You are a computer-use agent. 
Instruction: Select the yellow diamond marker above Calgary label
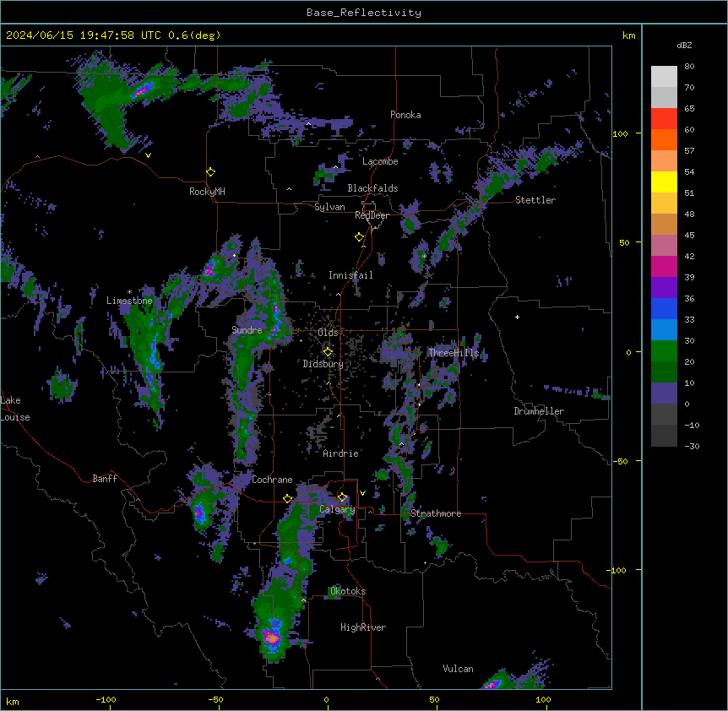coord(342,497)
